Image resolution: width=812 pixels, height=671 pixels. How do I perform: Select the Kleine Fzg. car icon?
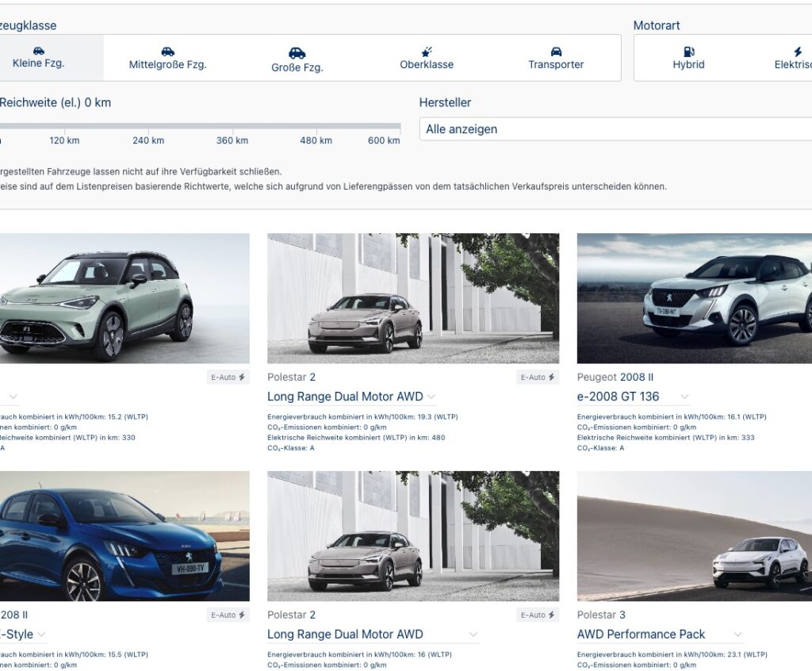click(x=38, y=52)
